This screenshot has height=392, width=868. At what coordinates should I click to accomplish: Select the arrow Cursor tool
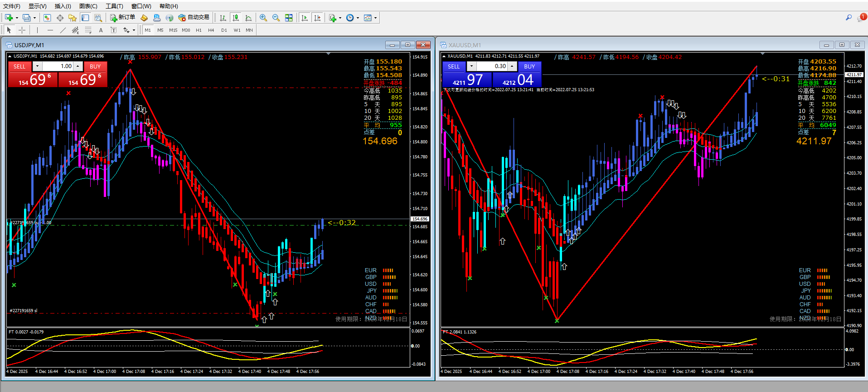tap(9, 30)
